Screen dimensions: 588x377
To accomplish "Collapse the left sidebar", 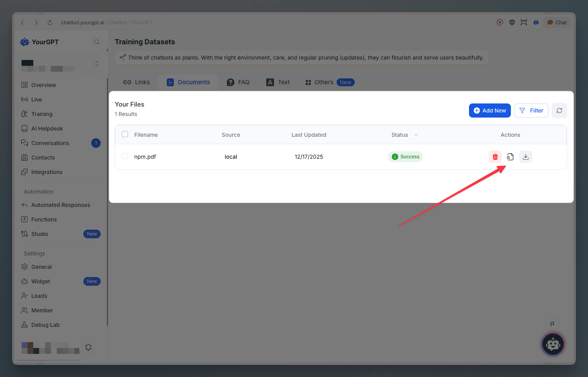I will pos(108,50).
